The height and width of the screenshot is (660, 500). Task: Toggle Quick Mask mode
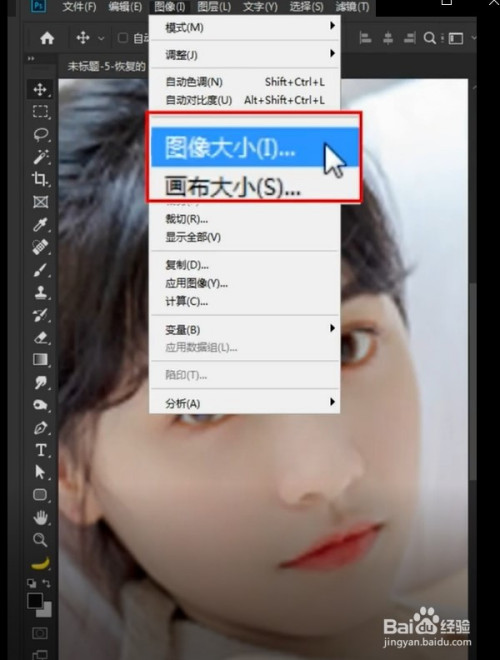(x=40, y=633)
